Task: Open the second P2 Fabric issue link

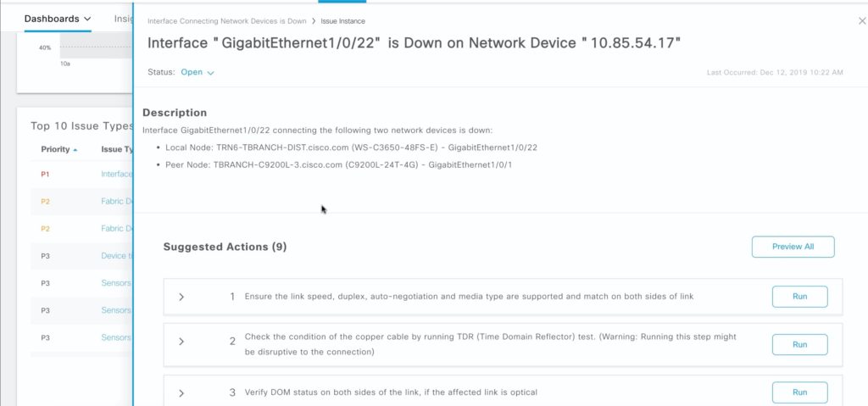Action: 117,228
